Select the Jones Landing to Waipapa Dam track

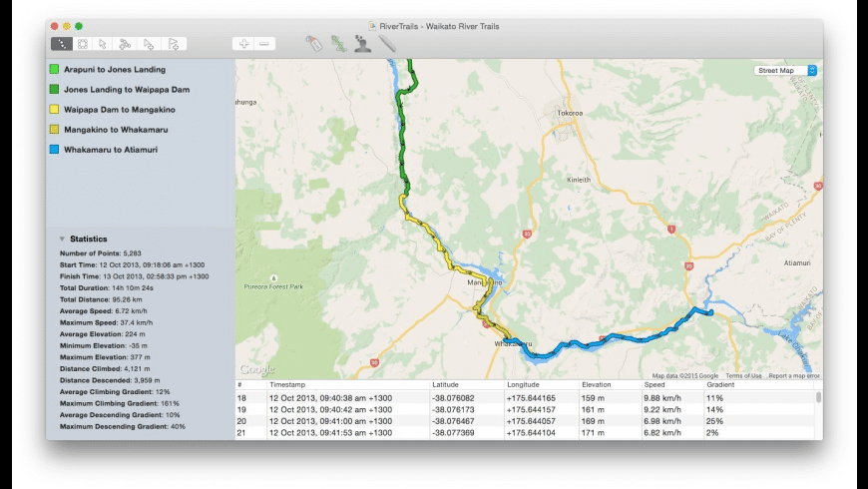click(127, 89)
